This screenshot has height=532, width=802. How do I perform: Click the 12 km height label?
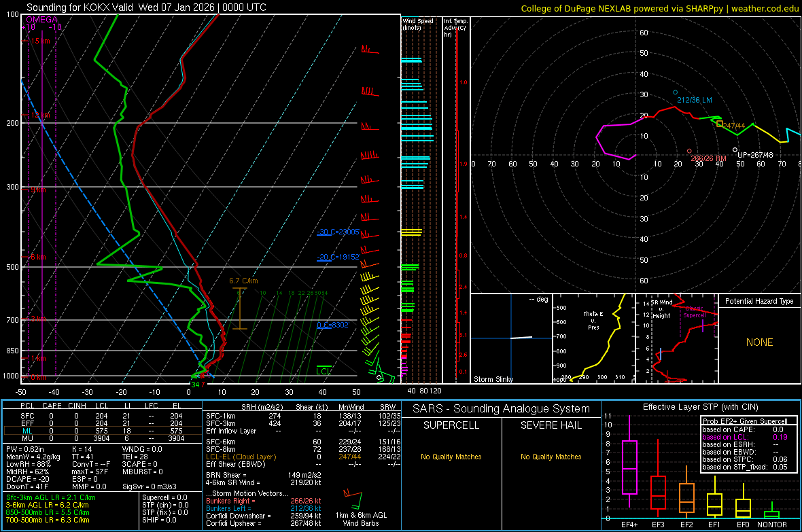[40, 115]
